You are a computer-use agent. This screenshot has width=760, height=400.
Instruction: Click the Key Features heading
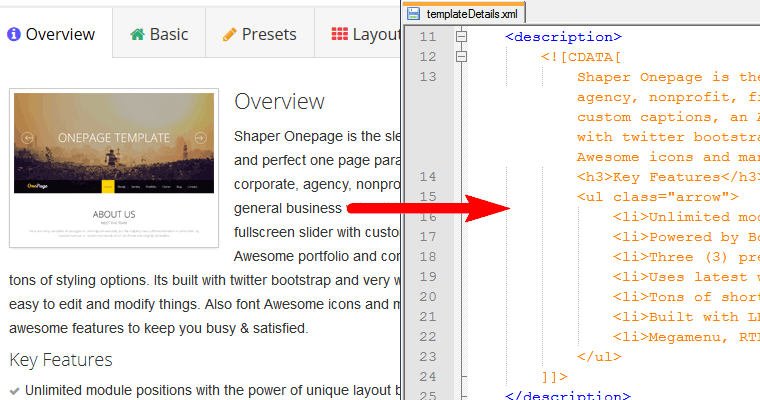click(x=61, y=360)
